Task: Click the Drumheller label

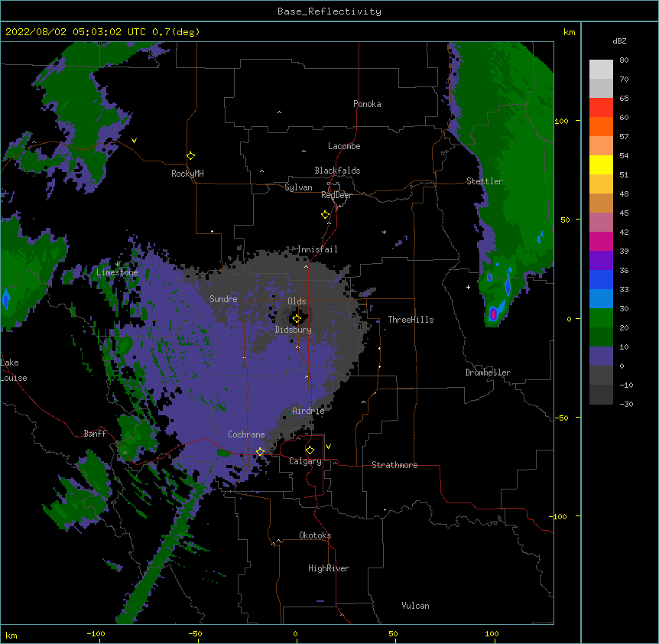Action: 488,372
